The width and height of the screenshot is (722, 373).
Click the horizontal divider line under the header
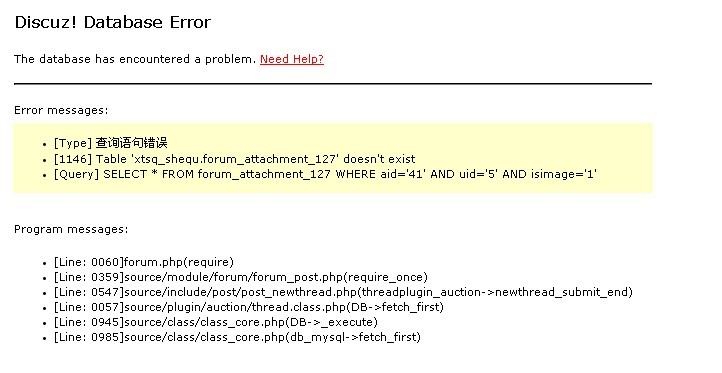pos(333,84)
